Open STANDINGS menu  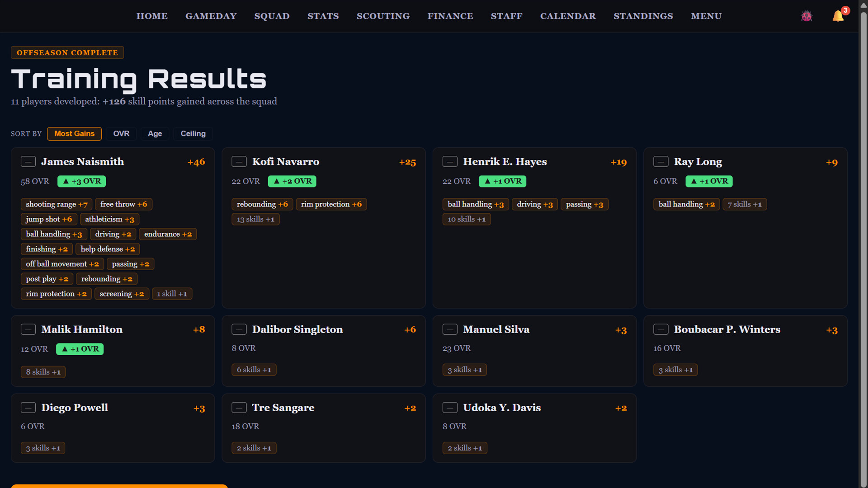click(x=643, y=16)
